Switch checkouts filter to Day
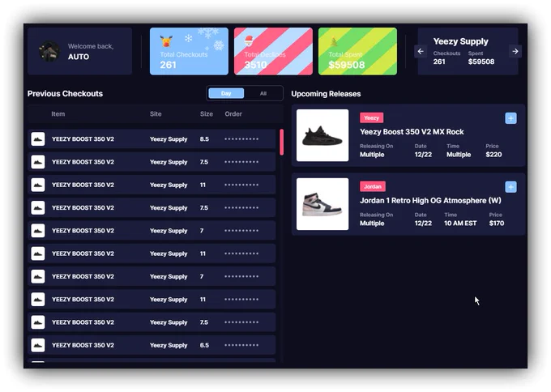 (226, 93)
